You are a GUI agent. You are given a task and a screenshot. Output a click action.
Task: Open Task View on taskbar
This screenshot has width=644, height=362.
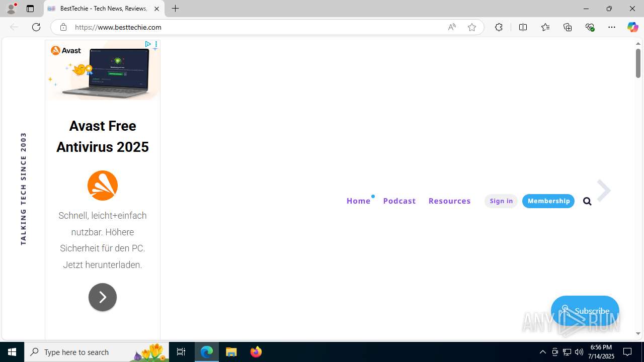(181, 352)
